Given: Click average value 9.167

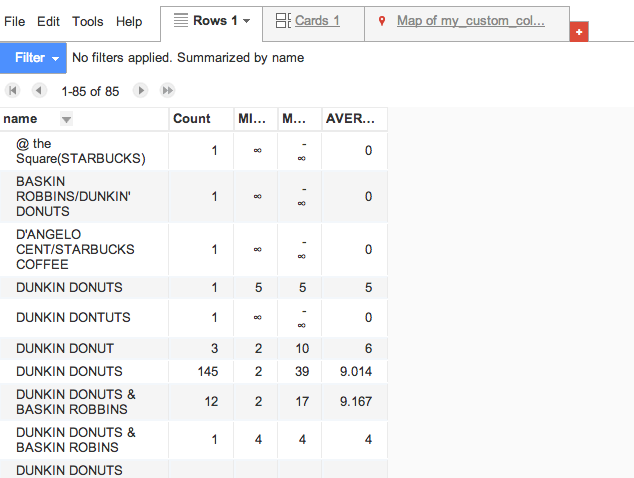Looking at the screenshot, I should pyautogui.click(x=356, y=402).
